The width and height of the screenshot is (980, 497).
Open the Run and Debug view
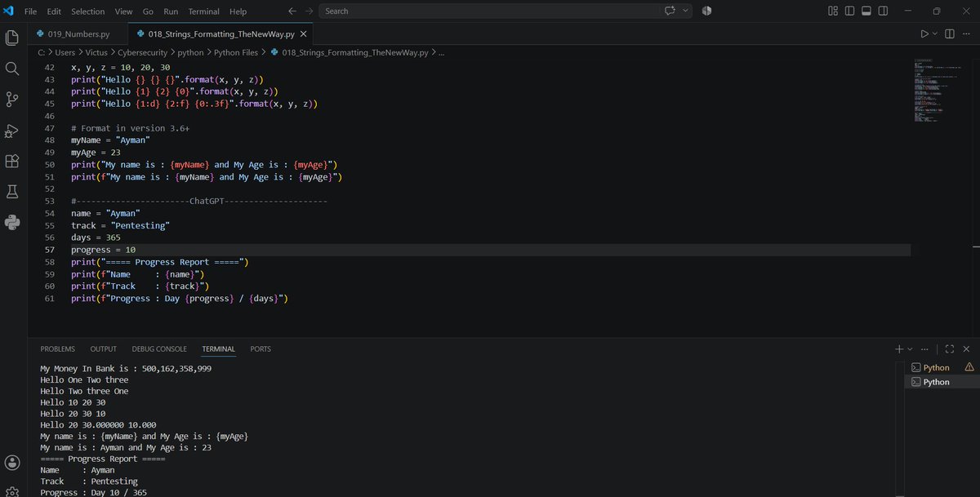[12, 131]
